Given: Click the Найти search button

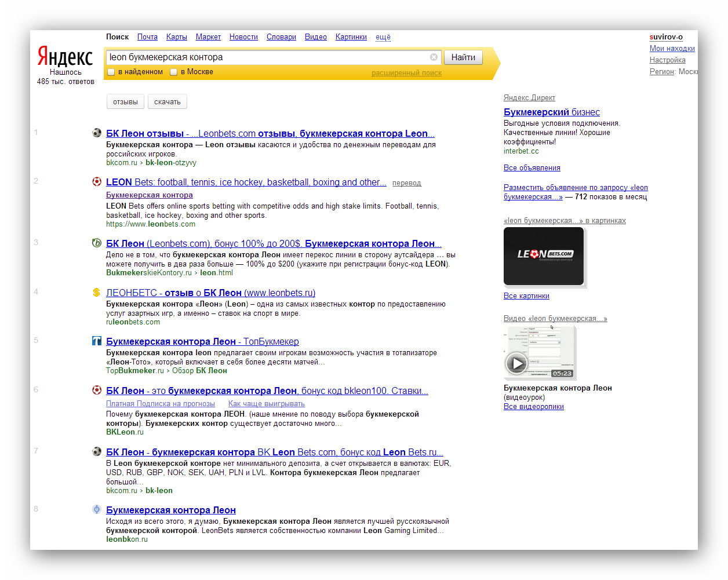Looking at the screenshot, I should coord(463,57).
